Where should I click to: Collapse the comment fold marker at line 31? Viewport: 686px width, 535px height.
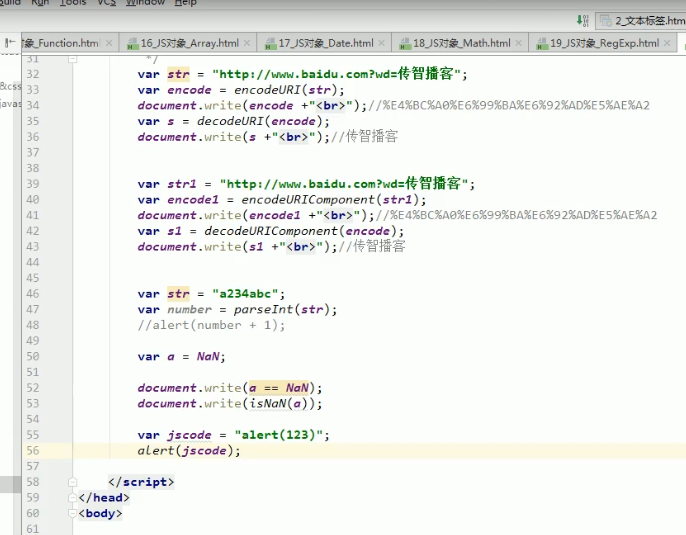click(73, 58)
